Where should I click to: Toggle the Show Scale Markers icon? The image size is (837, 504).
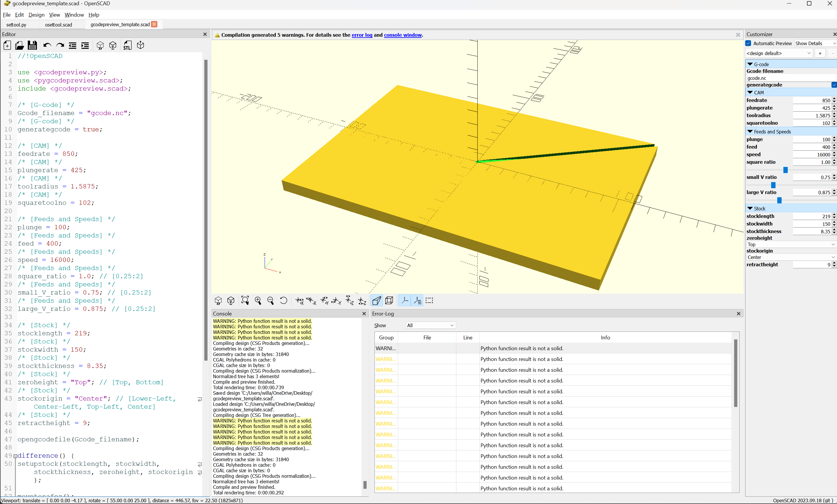[x=418, y=301]
